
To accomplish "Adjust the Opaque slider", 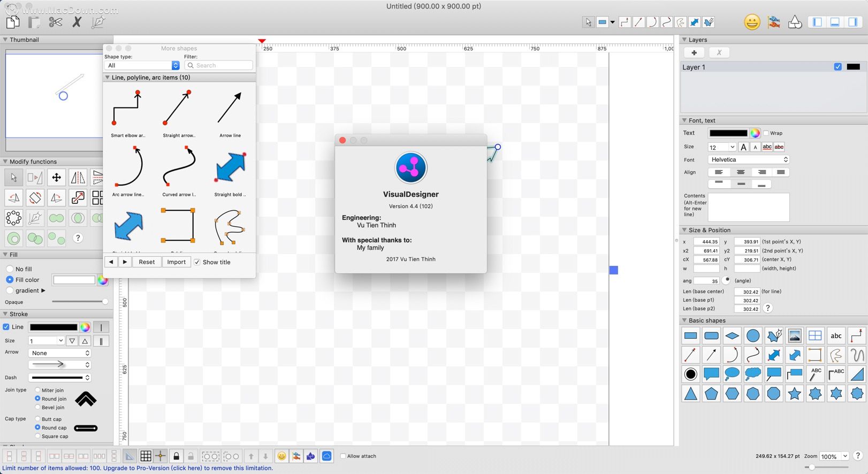I will (80, 302).
